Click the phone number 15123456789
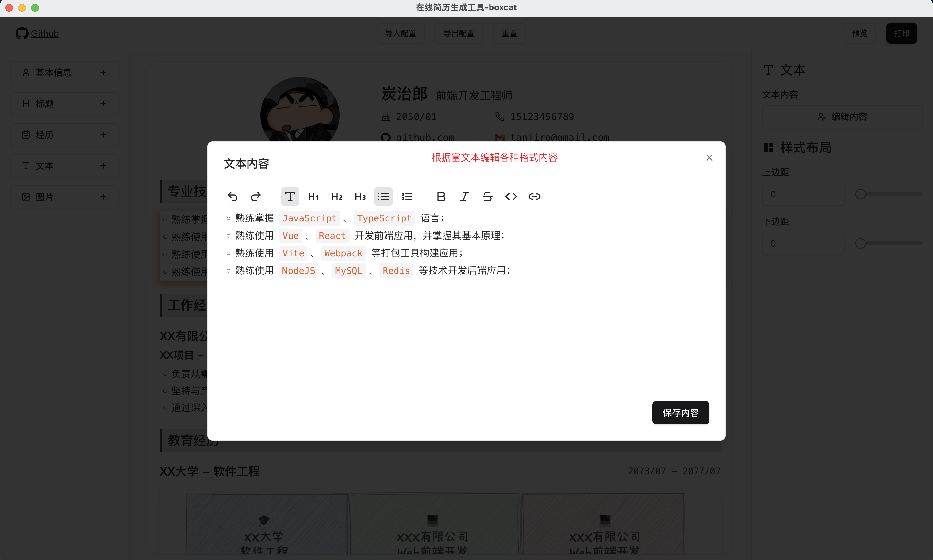The width and height of the screenshot is (933, 560). point(542,117)
